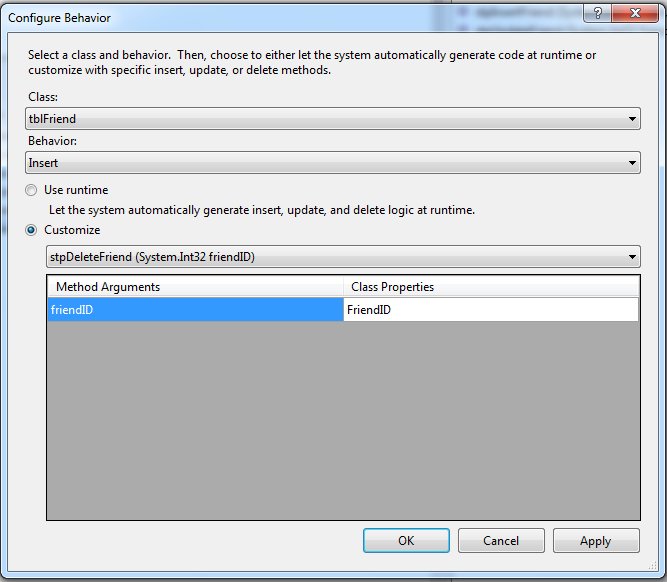The image size is (667, 582).
Task: Expand the stpDeleteFriend method dropdown
Action: click(343, 257)
